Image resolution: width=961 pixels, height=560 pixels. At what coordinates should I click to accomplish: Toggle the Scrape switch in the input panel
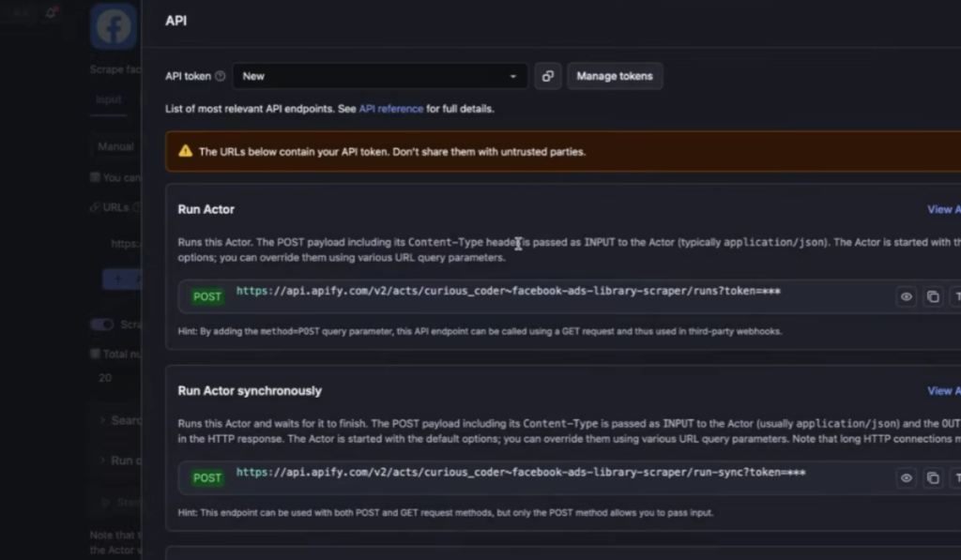pos(101,325)
